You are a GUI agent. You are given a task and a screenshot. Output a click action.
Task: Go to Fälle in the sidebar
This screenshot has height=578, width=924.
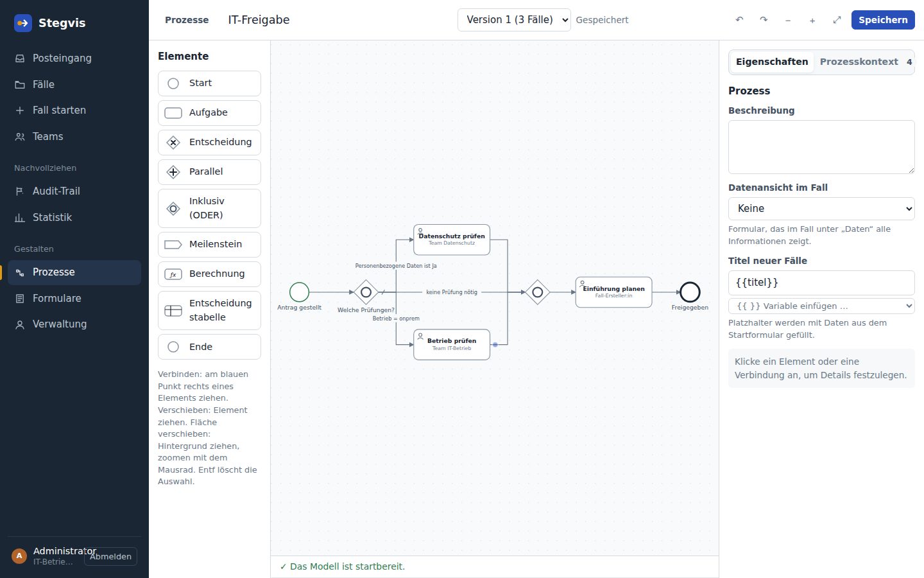coord(74,85)
